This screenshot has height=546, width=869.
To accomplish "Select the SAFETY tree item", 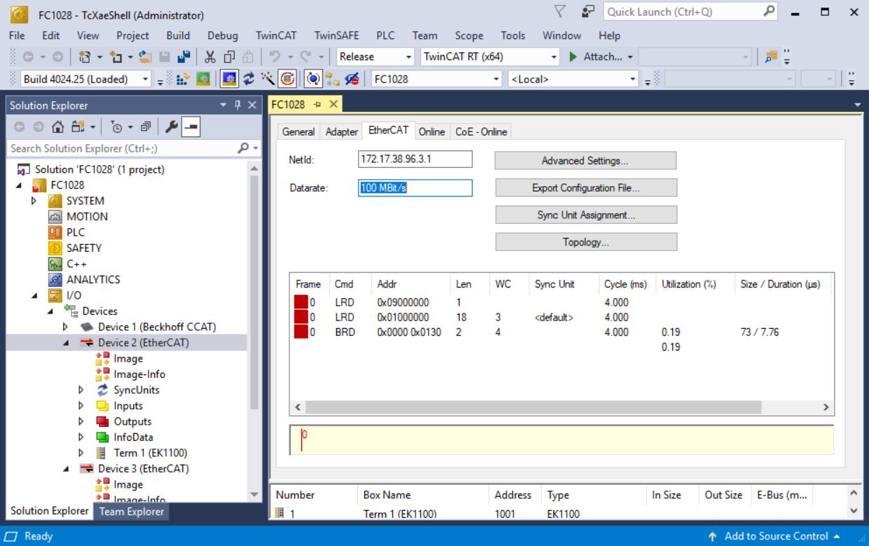I will (84, 248).
